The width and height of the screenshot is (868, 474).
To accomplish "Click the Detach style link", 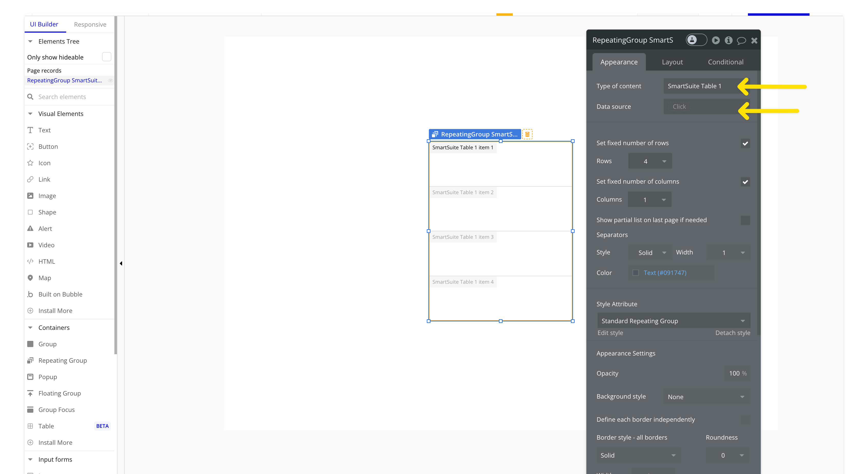I will click(733, 333).
